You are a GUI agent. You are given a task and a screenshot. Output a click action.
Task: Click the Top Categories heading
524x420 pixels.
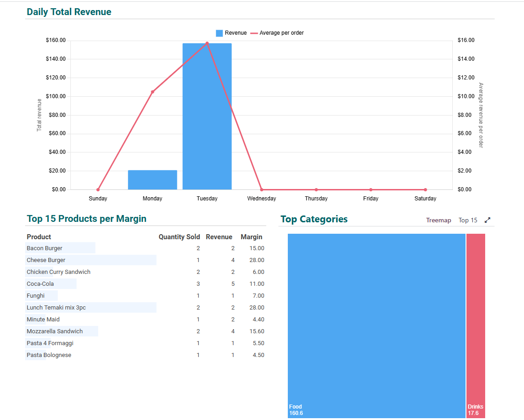[x=314, y=219]
